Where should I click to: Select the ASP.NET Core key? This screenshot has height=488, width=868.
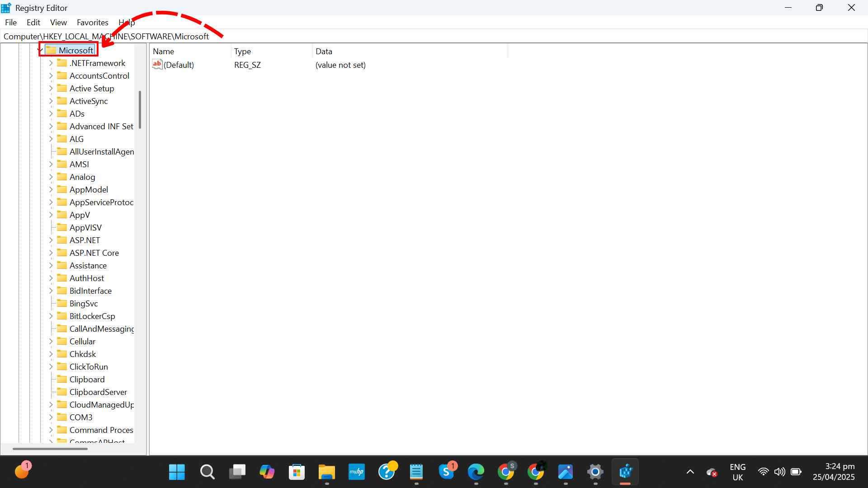click(x=94, y=253)
